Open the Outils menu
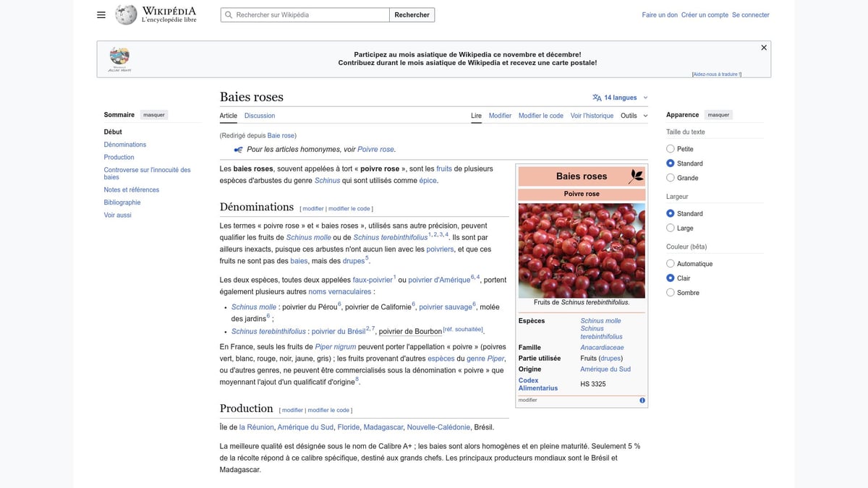868x488 pixels. coord(629,115)
